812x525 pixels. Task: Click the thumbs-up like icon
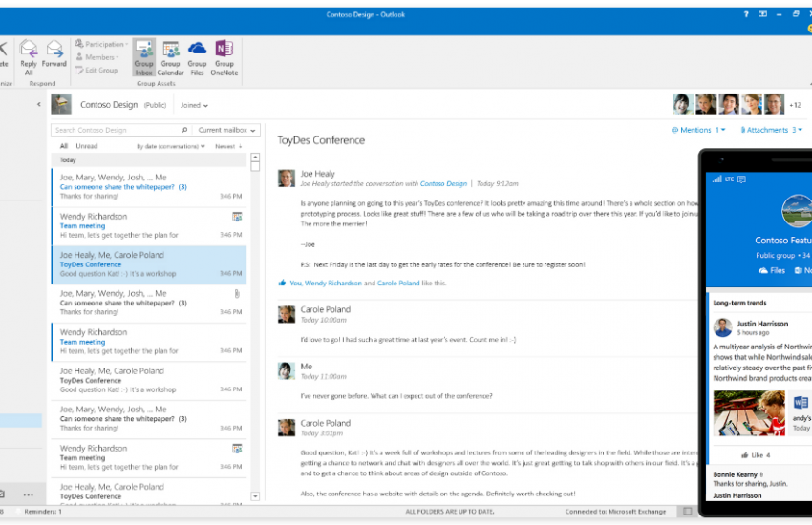coord(282,283)
